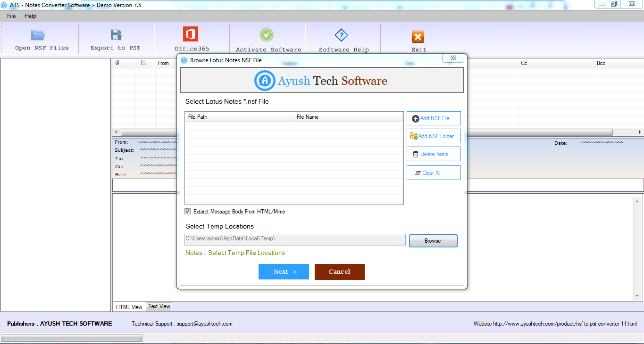The image size is (644, 344).
Task: Click the temp location path field
Action: pos(295,239)
